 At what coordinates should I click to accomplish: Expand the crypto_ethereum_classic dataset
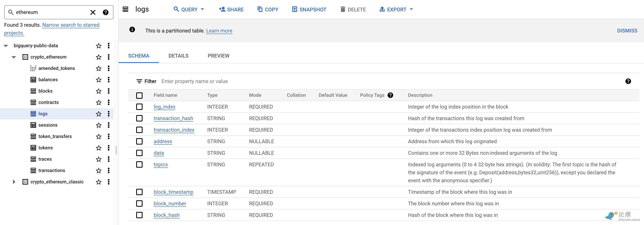click(x=14, y=182)
